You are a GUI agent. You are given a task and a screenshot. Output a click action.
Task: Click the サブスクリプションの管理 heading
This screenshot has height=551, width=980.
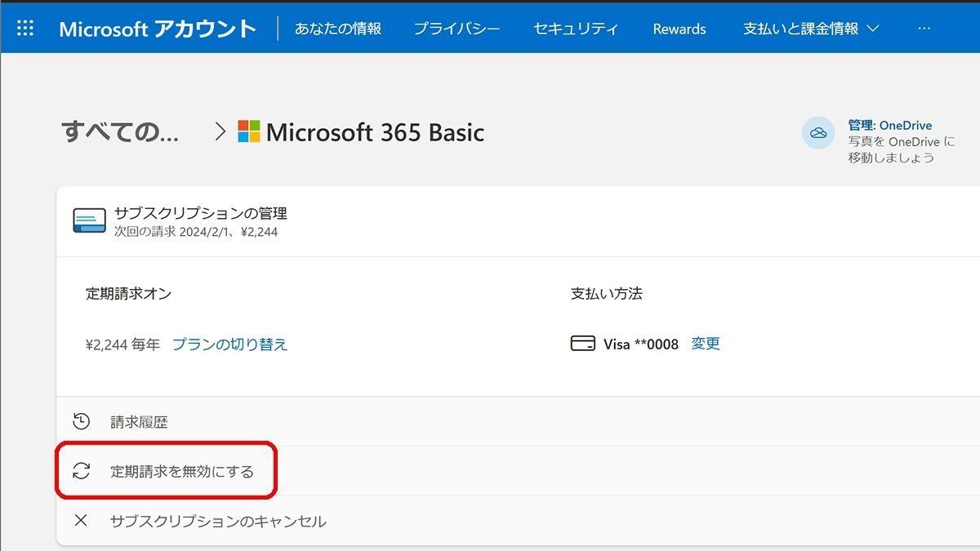tap(200, 213)
